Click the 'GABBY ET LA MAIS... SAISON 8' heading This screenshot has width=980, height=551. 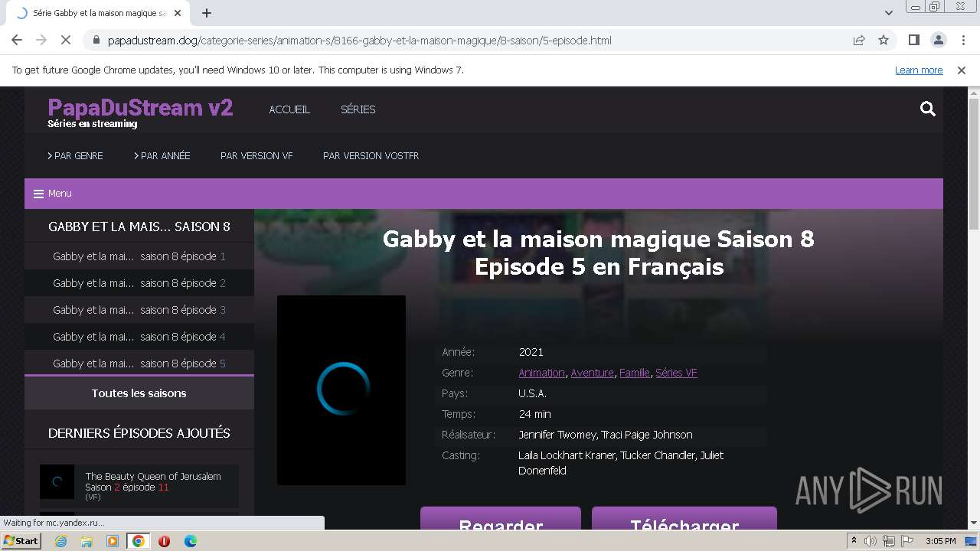[x=139, y=227]
